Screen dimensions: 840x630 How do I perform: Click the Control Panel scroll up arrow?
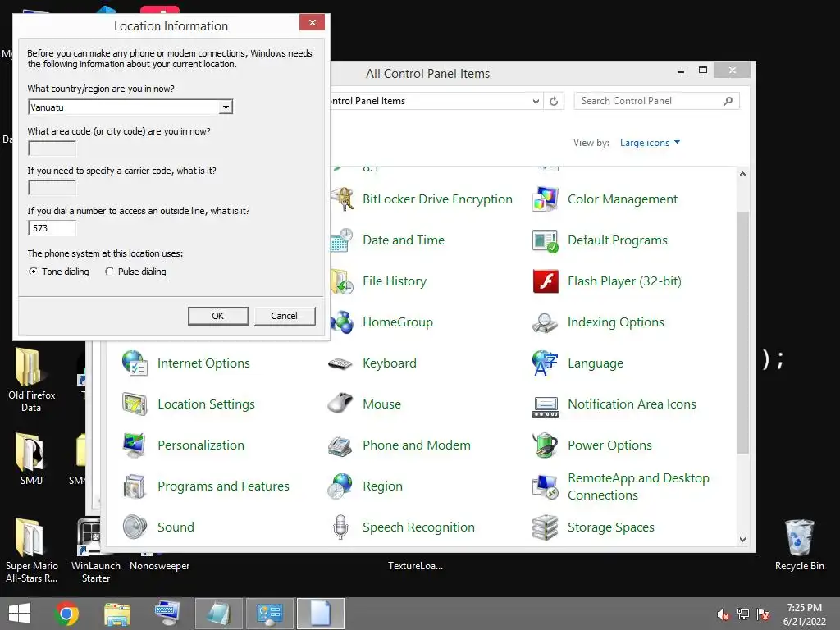(x=742, y=174)
